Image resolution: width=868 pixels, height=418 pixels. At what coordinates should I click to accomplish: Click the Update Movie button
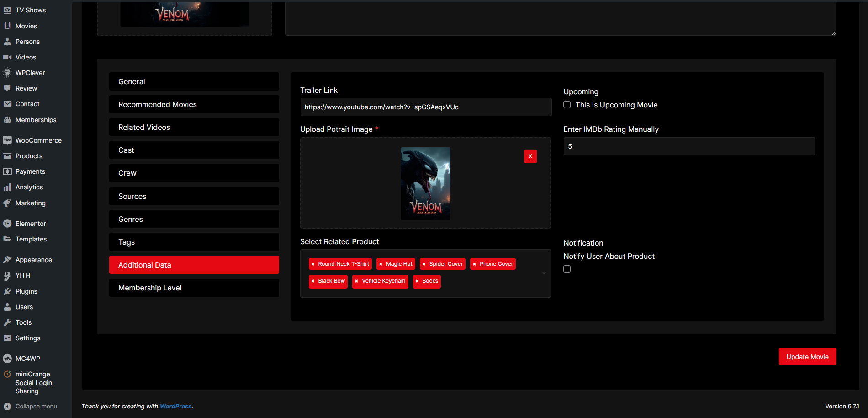pos(807,357)
